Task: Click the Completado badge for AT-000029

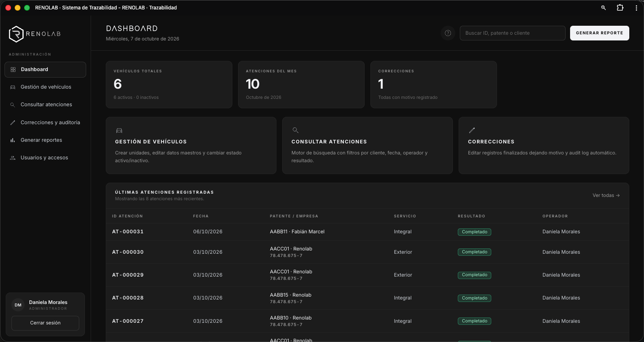Action: coord(475,275)
